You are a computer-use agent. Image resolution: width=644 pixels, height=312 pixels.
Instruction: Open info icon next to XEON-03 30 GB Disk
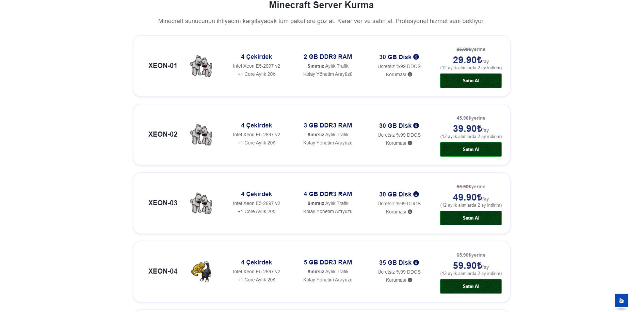pos(416,194)
